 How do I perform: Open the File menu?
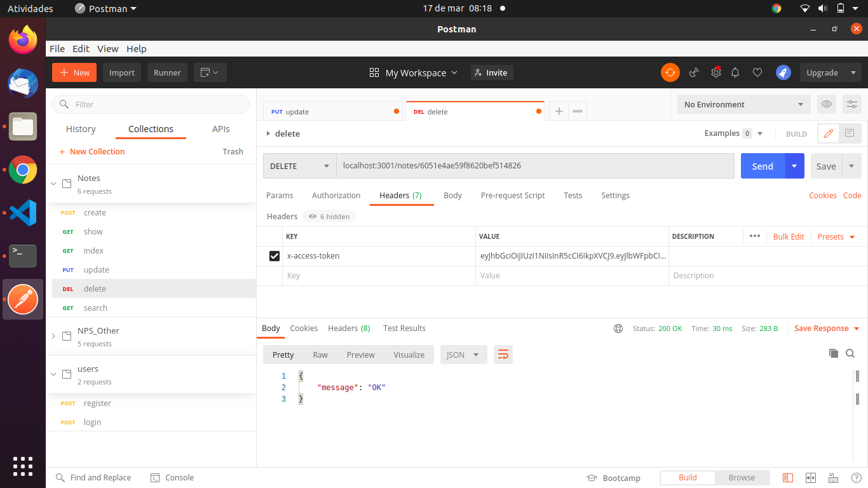[x=57, y=48]
